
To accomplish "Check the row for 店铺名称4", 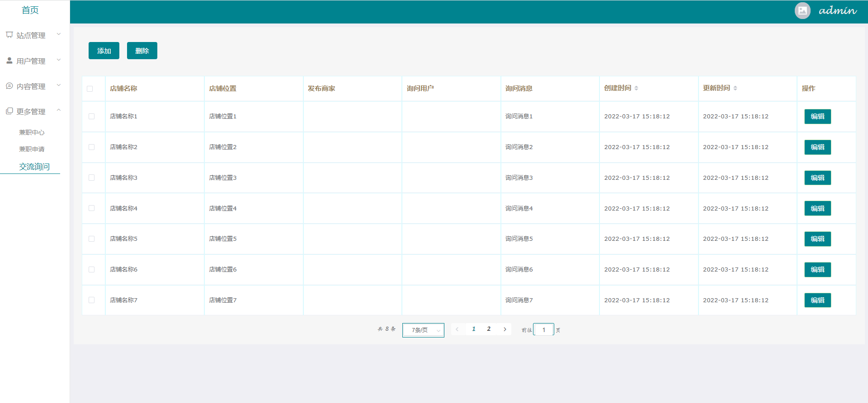I will pos(92,208).
